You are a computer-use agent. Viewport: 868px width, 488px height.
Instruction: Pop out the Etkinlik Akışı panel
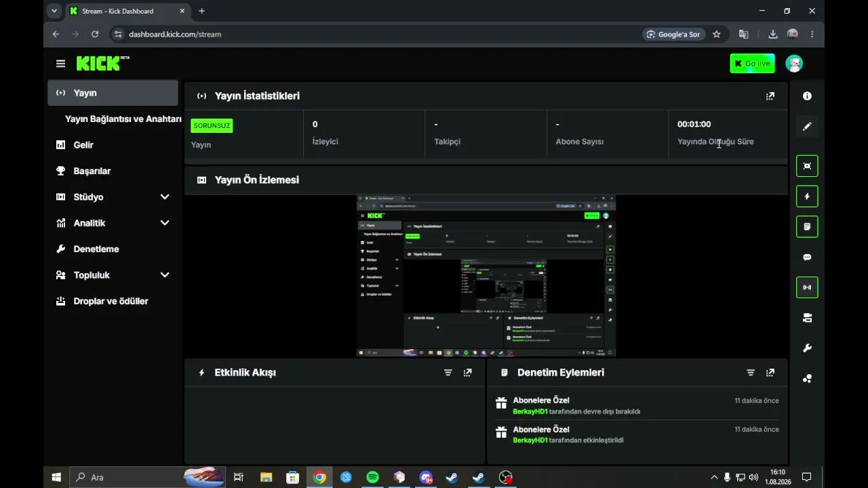[467, 373]
